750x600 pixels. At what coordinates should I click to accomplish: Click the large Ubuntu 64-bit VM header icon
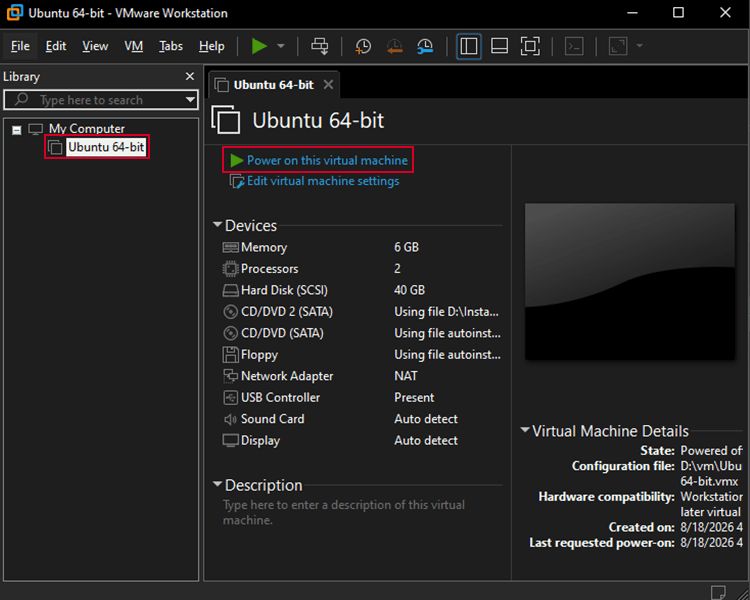[226, 120]
